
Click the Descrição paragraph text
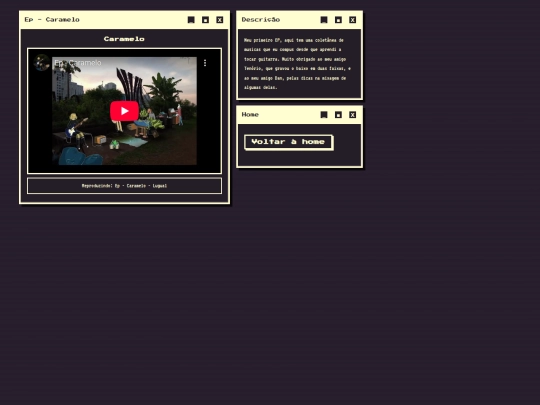click(x=297, y=64)
